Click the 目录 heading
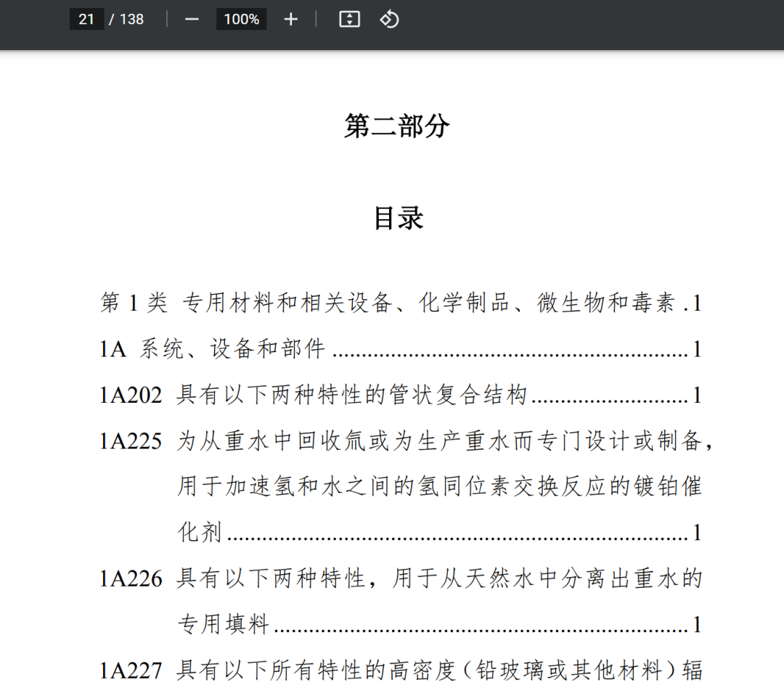 [399, 218]
